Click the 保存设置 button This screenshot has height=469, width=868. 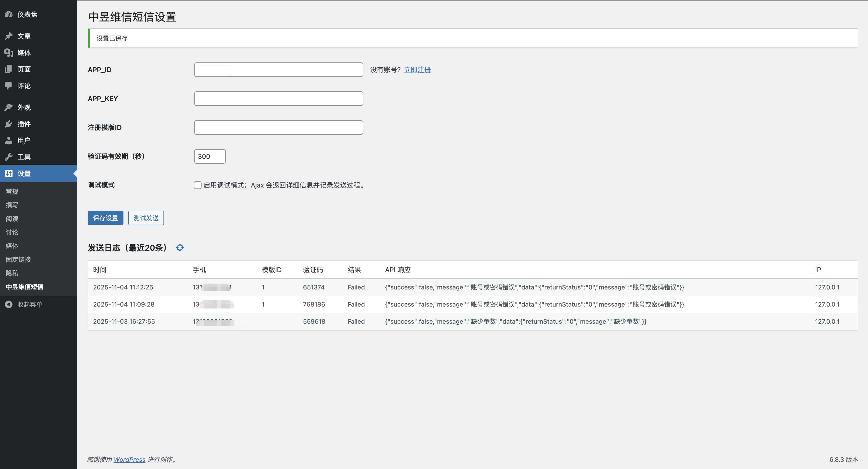click(x=105, y=218)
